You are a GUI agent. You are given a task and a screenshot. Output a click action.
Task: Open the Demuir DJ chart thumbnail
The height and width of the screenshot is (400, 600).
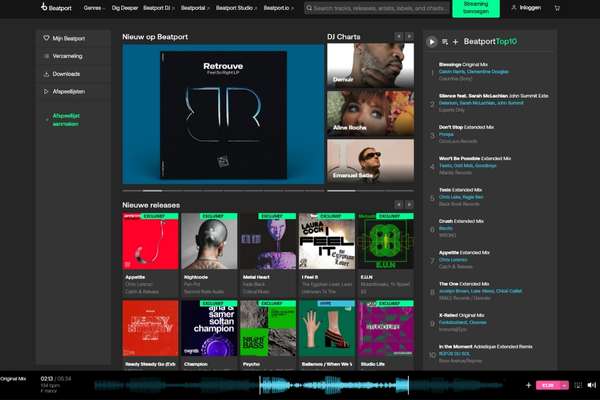click(x=370, y=65)
